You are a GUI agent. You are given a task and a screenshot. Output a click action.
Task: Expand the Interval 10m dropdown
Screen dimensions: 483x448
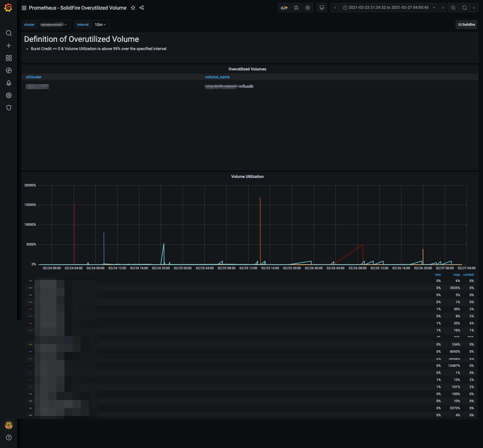101,25
